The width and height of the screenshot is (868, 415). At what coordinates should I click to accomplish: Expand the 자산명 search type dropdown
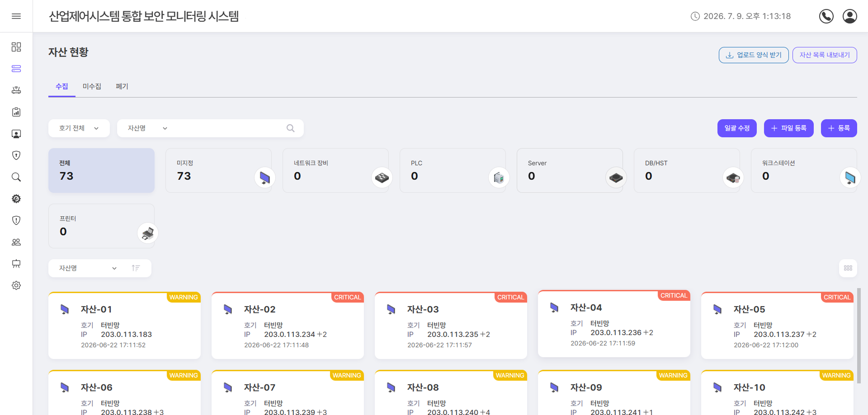148,128
